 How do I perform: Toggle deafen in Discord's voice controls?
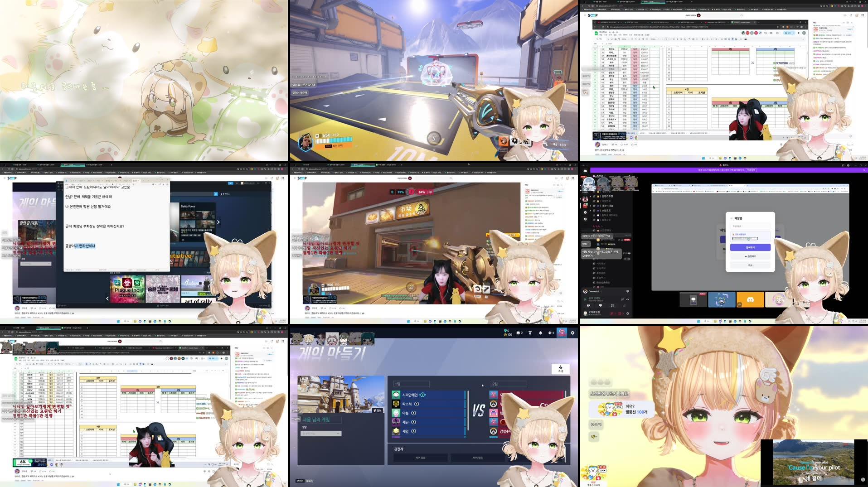620,313
